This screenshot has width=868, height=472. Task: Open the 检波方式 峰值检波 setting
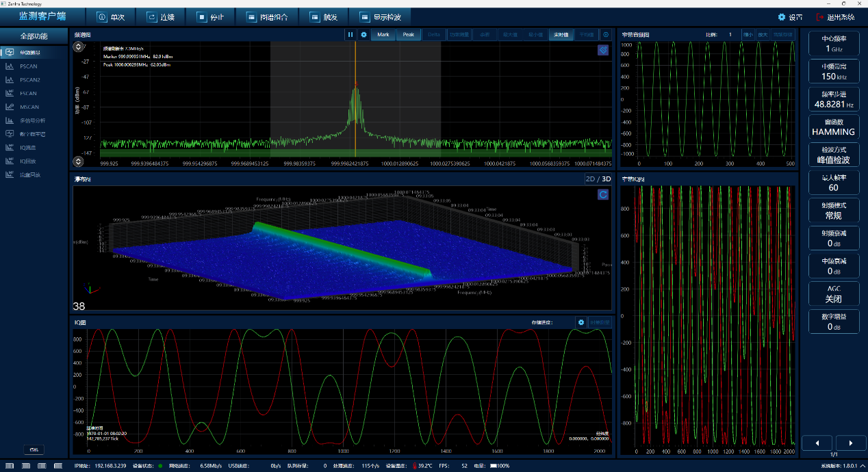(x=833, y=155)
